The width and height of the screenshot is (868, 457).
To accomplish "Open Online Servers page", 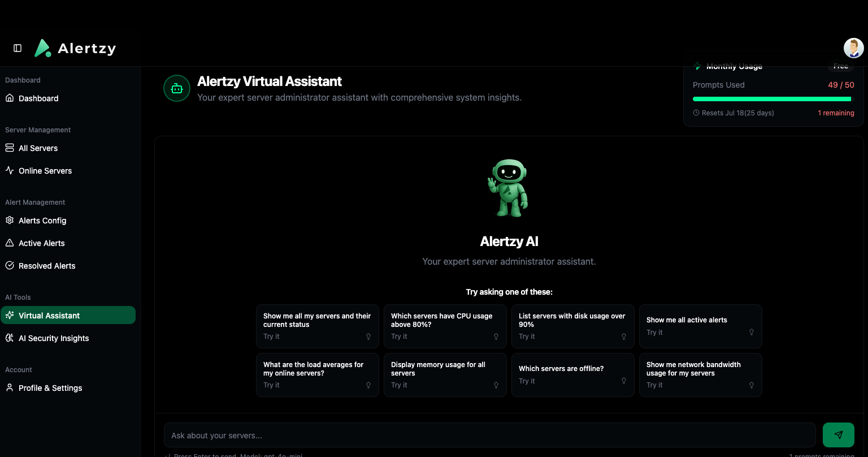I will [68, 171].
